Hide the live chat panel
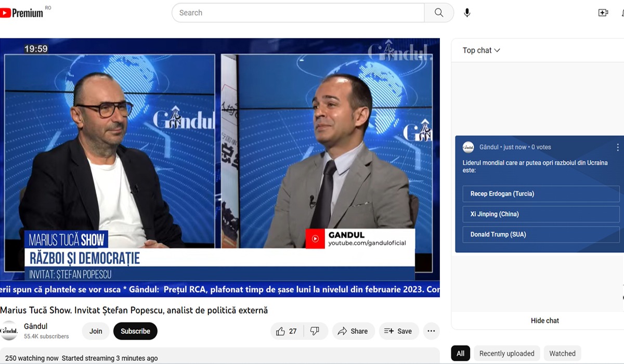Image resolution: width=624 pixels, height=364 pixels. (x=544, y=321)
